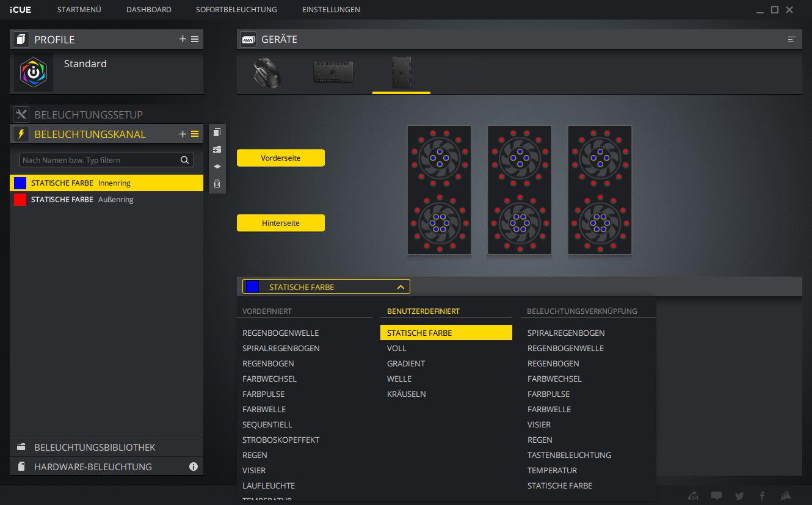Open the 24h support icon
The image size is (812, 505).
[693, 496]
